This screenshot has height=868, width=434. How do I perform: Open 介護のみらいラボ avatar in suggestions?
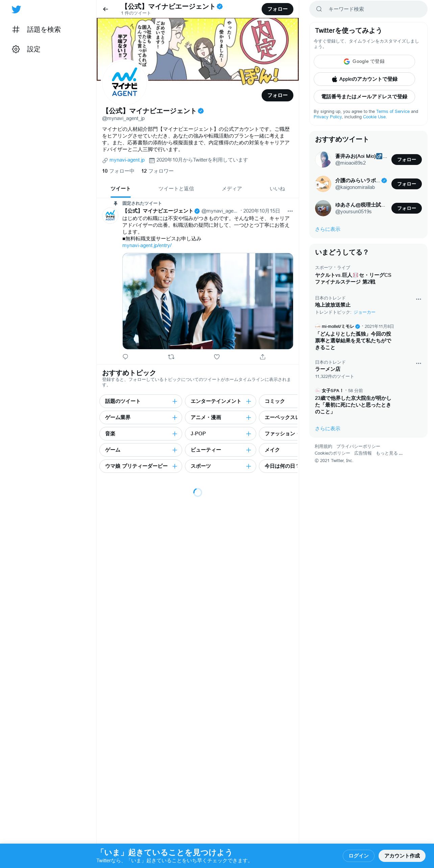pos(323,184)
